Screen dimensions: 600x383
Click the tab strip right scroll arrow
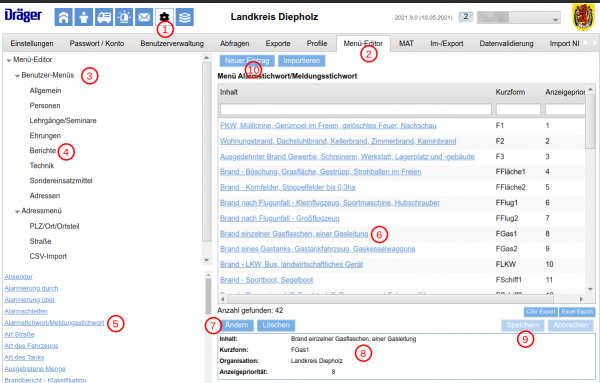(x=594, y=43)
